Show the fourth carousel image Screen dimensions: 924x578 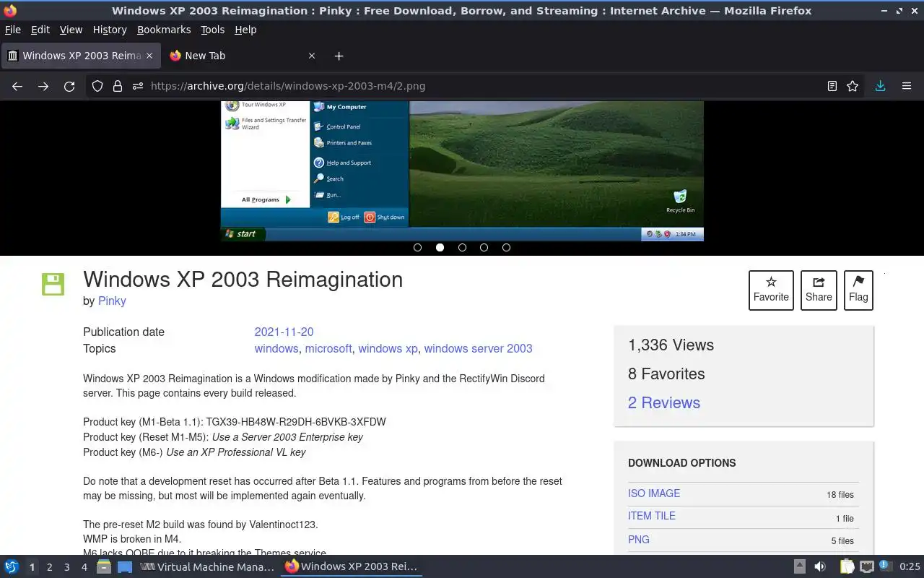coord(484,247)
